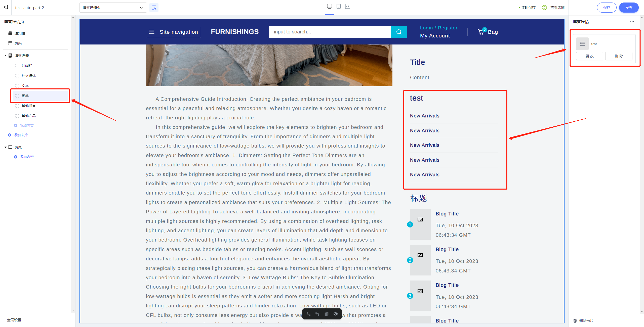Click the exit editor icon at top left

pos(6,7)
